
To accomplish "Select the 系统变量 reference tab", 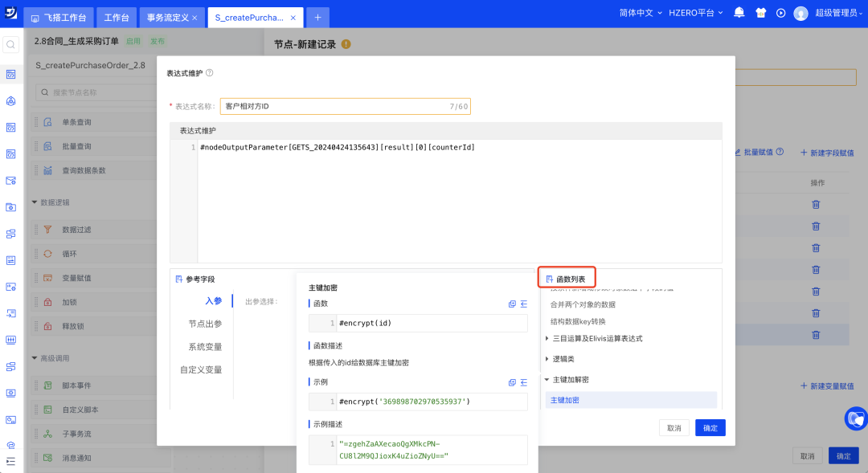I will point(205,347).
